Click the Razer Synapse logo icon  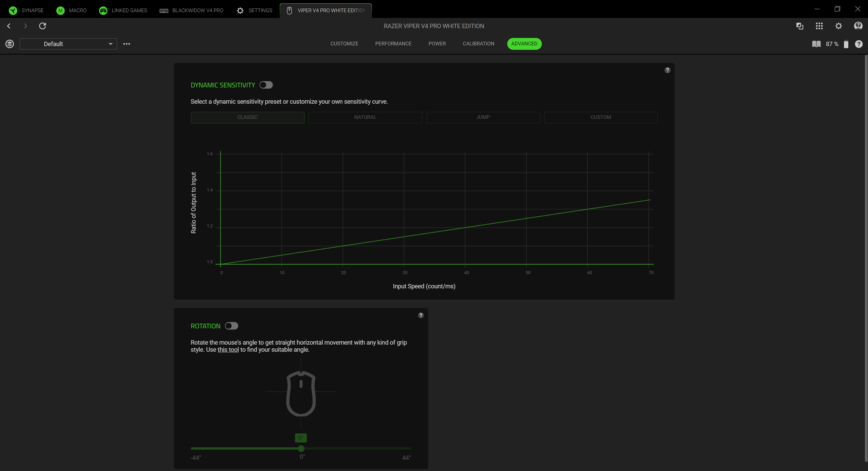[13, 10]
